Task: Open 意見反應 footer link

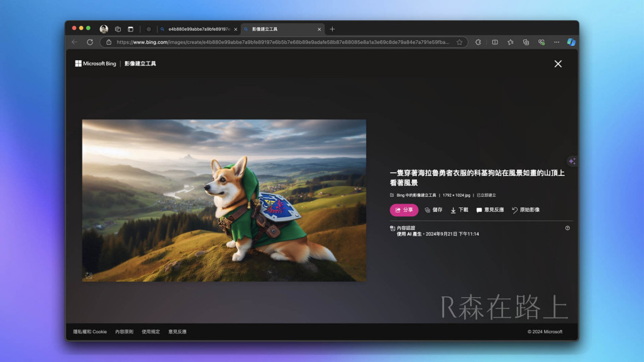Action: (x=177, y=332)
